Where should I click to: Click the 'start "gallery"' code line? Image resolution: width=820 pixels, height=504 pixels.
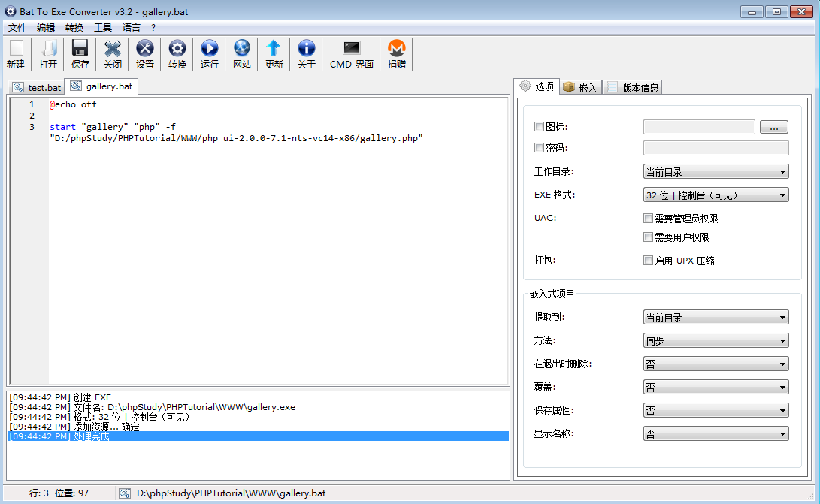113,127
